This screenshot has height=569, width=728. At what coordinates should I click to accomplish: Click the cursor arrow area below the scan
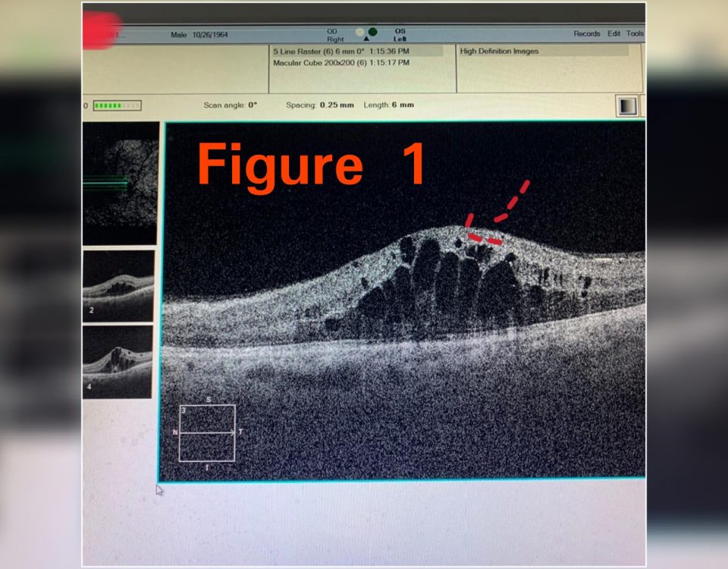[159, 490]
